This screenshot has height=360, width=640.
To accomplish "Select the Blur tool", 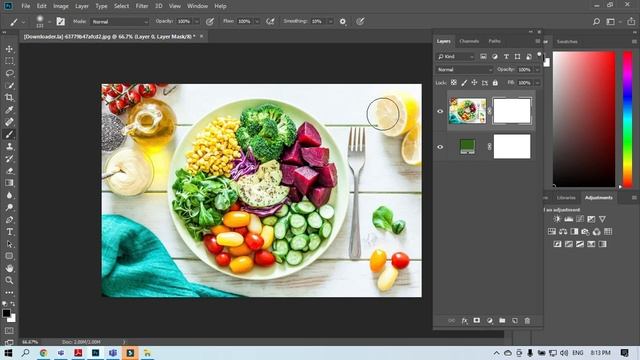I will 9,195.
